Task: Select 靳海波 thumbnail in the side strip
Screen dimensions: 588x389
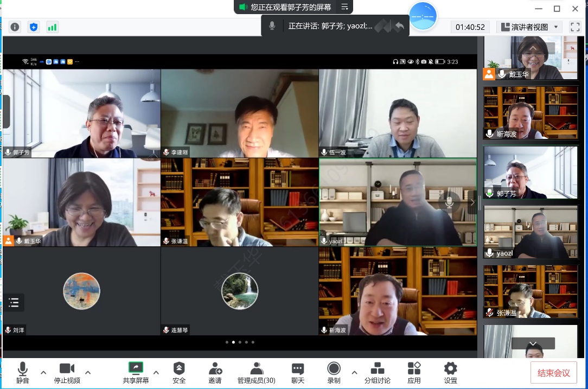Action: click(531, 113)
